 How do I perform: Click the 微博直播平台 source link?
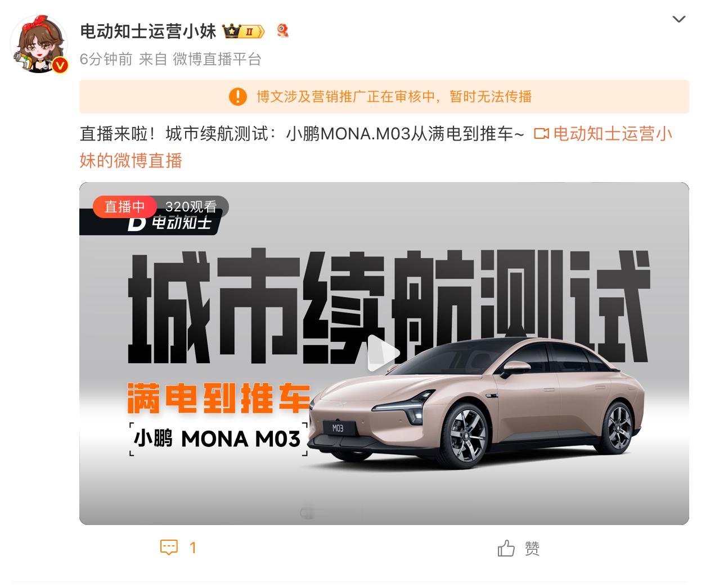click(x=217, y=59)
